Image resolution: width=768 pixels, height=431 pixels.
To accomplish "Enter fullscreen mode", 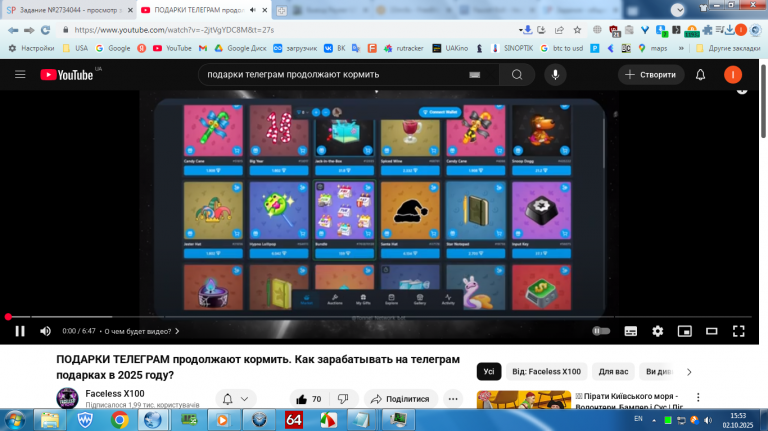I will pyautogui.click(x=739, y=331).
